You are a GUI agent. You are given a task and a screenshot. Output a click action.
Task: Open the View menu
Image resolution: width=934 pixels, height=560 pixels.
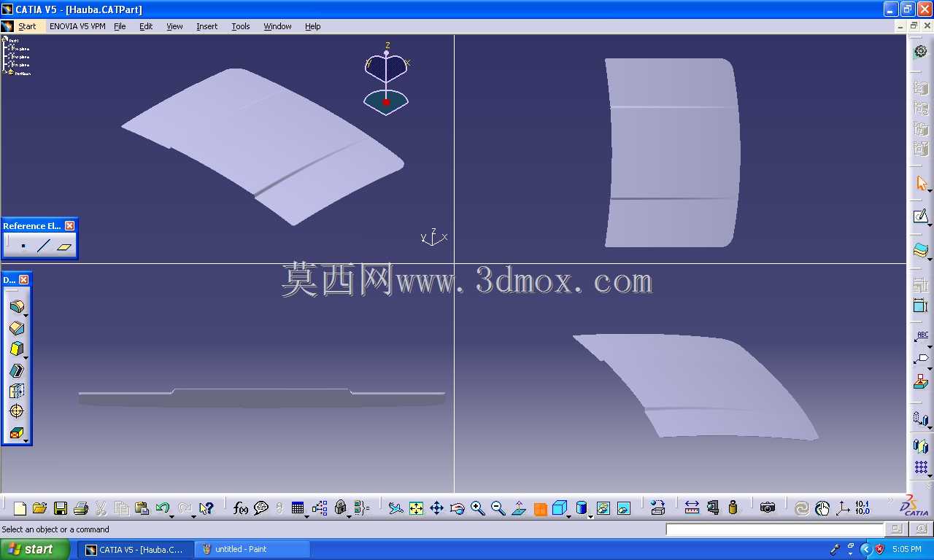(x=174, y=26)
